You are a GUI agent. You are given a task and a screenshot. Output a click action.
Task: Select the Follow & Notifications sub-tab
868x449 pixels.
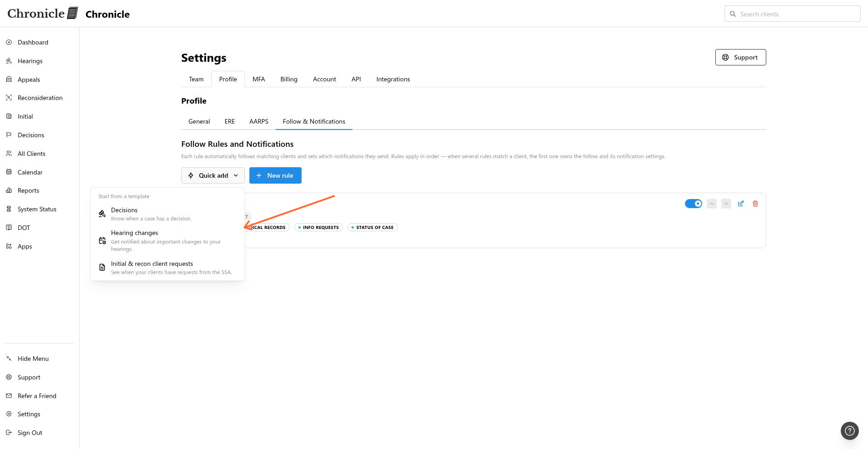314,121
